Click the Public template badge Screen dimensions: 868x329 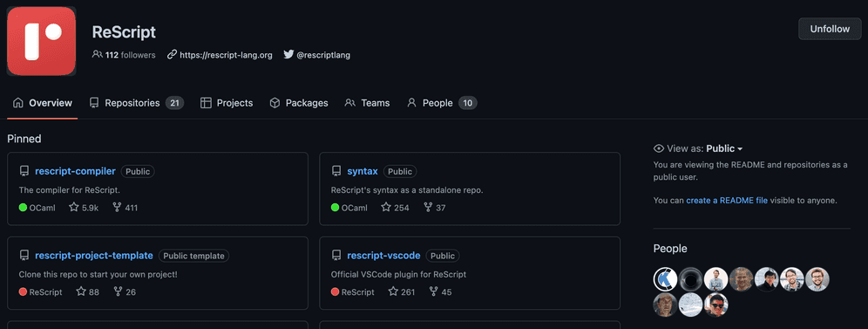(x=193, y=256)
